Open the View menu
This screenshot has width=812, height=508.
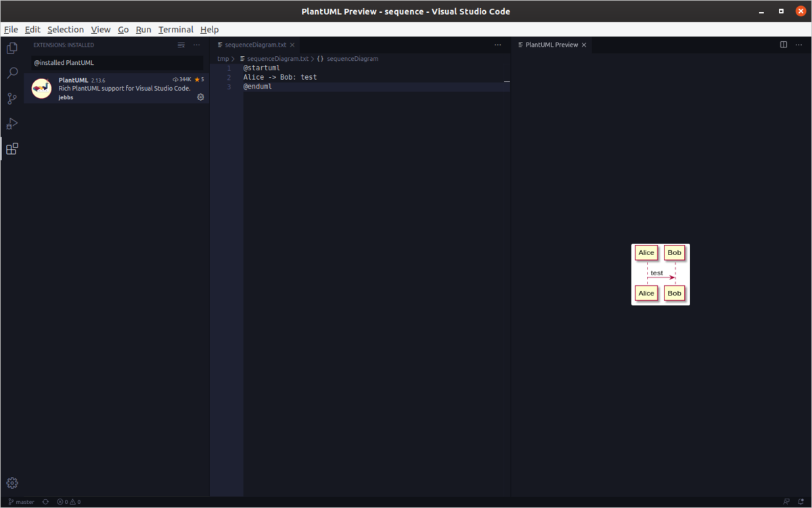pos(101,30)
